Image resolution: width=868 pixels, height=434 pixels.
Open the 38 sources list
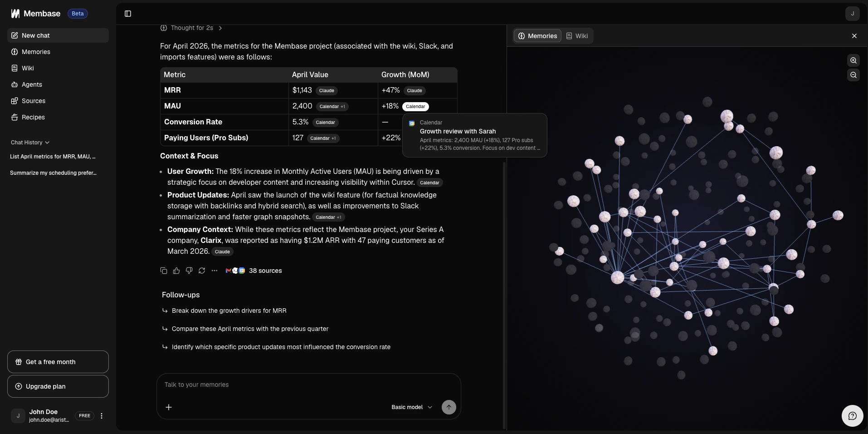coord(254,271)
